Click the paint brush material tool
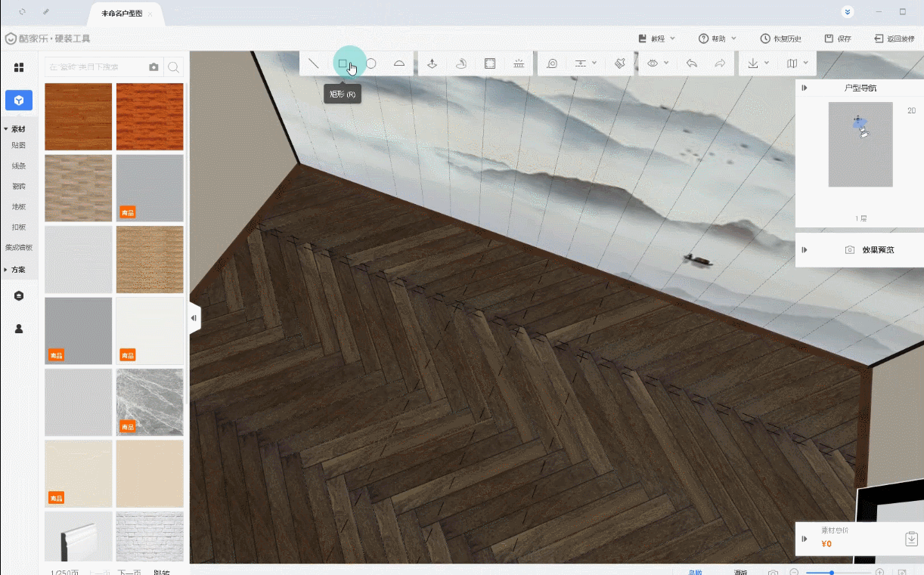924x575 pixels. 619,64
